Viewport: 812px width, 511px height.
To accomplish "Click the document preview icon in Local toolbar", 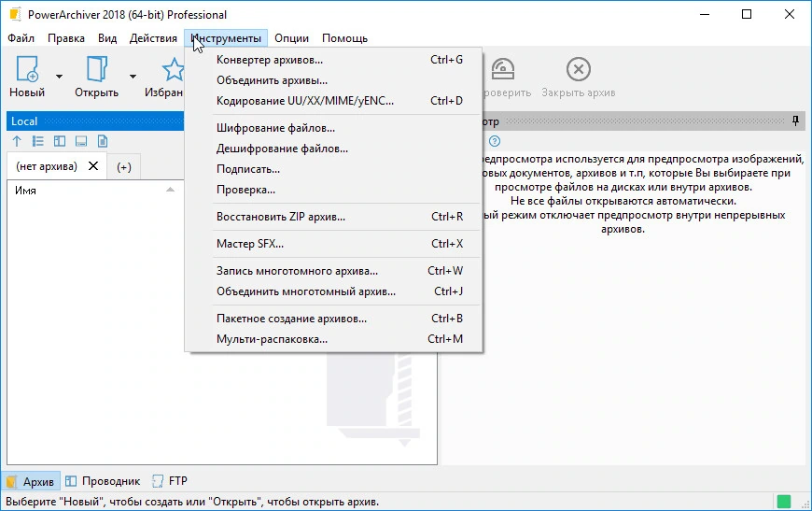I will (103, 141).
